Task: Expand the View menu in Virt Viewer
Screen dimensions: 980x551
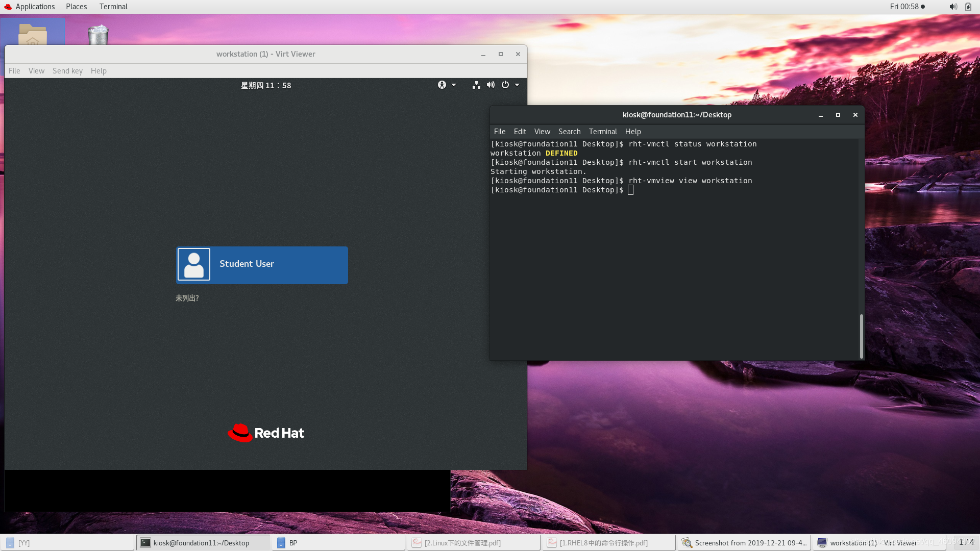Action: coord(36,70)
